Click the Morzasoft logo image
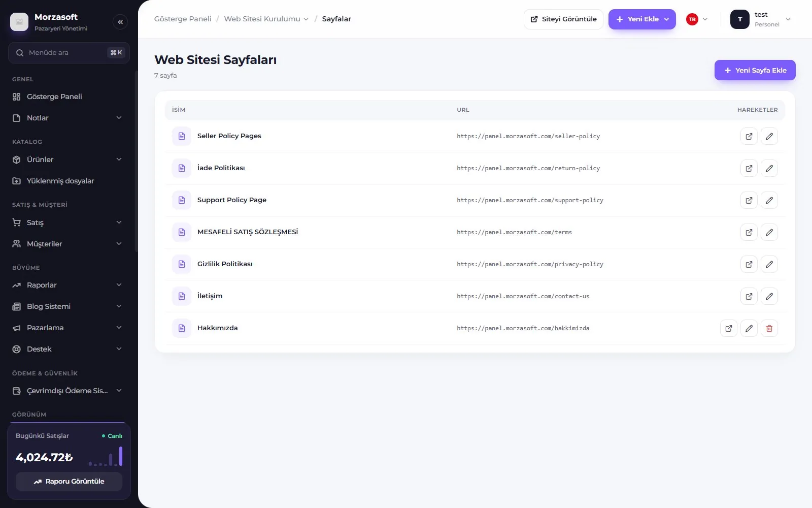The height and width of the screenshot is (508, 812). (19, 22)
